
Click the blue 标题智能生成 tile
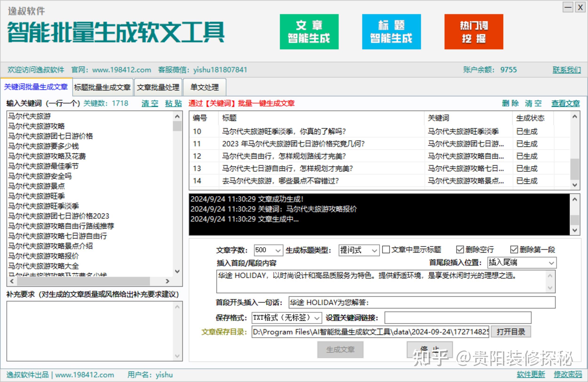point(391,32)
